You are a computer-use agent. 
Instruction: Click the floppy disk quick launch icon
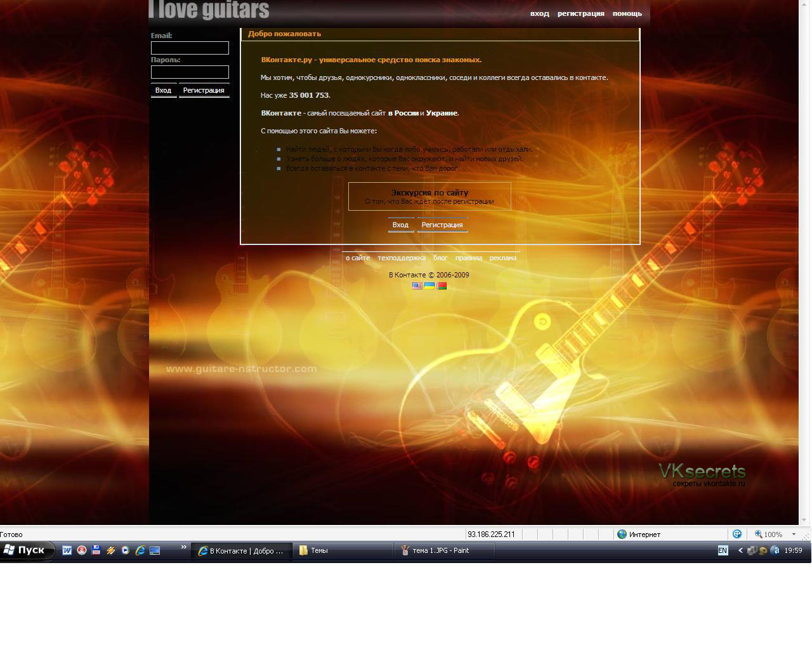tap(96, 550)
